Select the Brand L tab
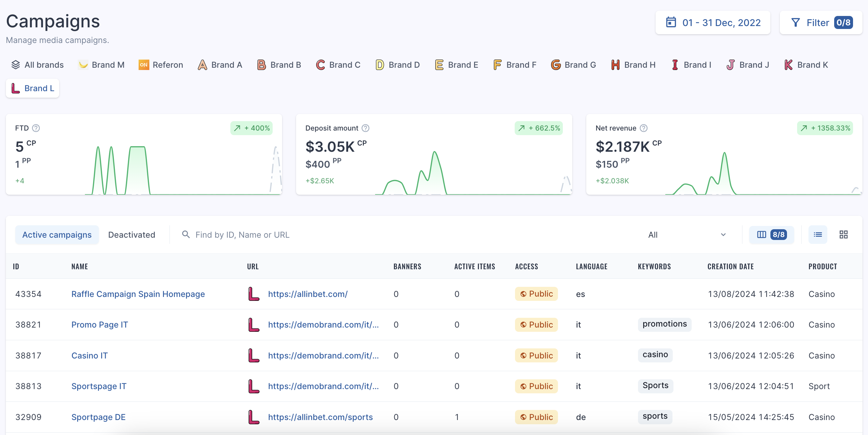This screenshot has height=435, width=868. coord(33,88)
